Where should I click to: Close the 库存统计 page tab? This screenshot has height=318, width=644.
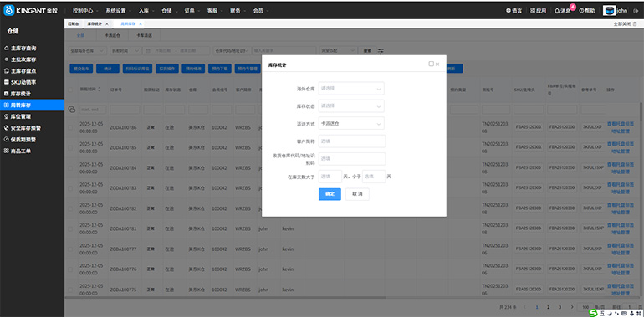click(107, 24)
